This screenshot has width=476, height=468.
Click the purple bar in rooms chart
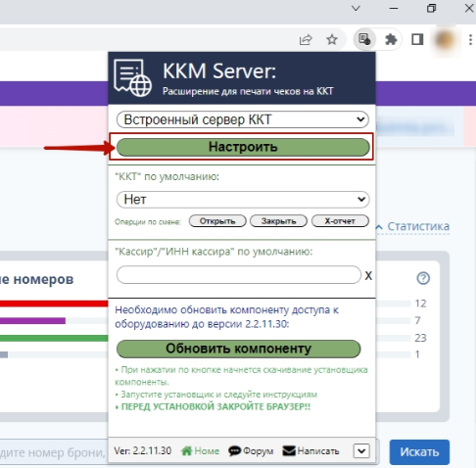(32, 321)
